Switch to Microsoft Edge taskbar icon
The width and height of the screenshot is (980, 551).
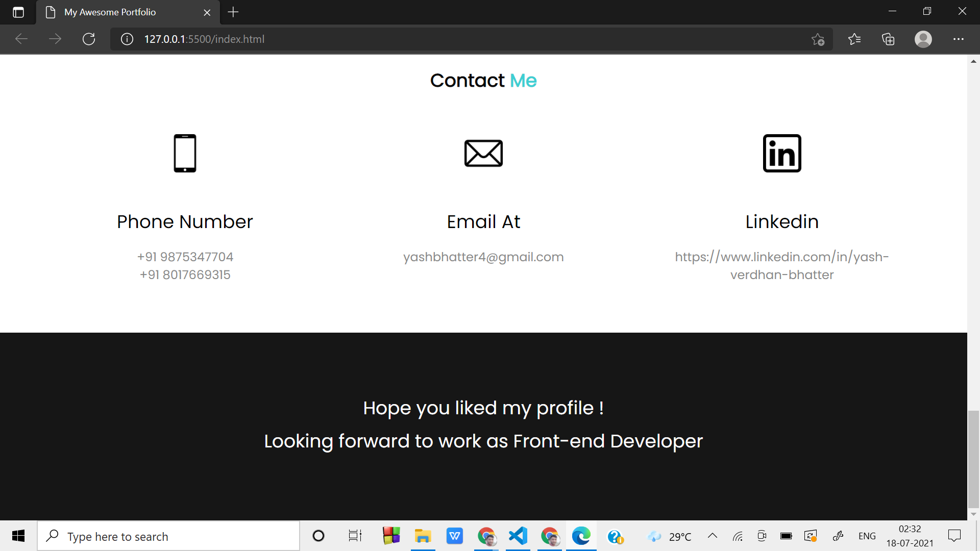pyautogui.click(x=581, y=536)
